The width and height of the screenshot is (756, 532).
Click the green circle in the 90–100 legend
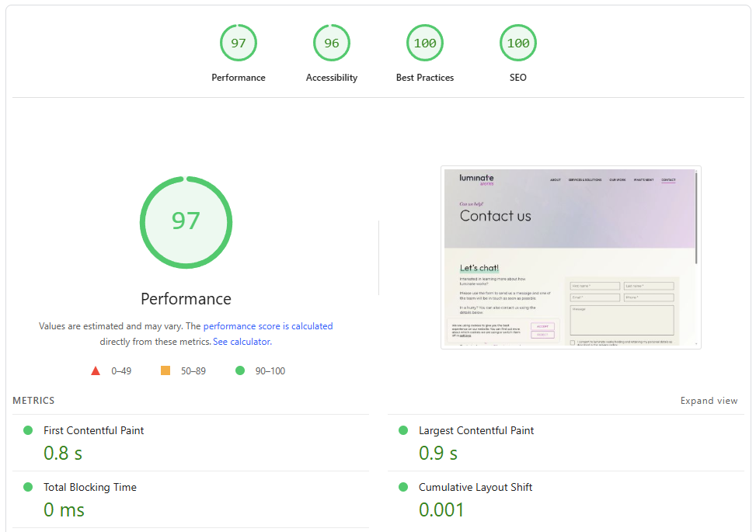point(240,370)
